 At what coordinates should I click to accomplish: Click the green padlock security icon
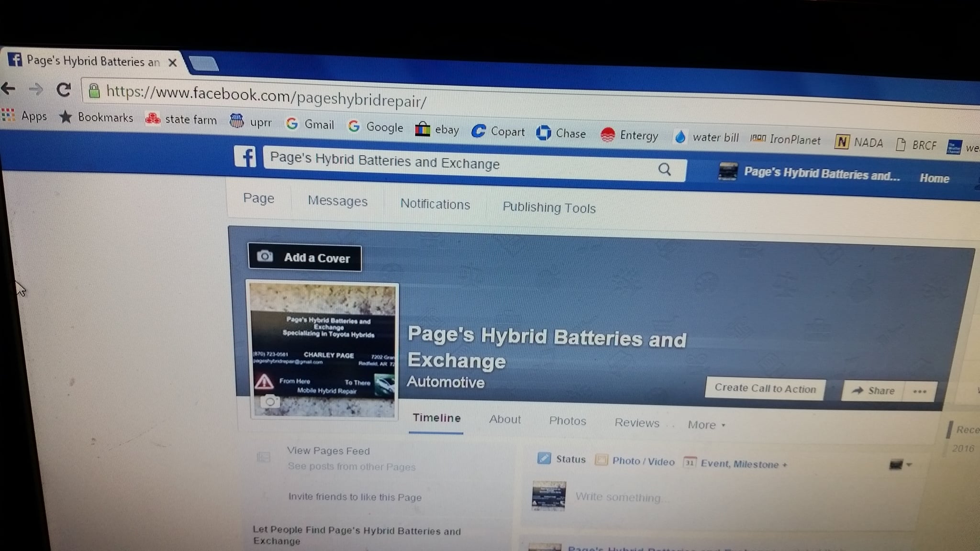94,90
